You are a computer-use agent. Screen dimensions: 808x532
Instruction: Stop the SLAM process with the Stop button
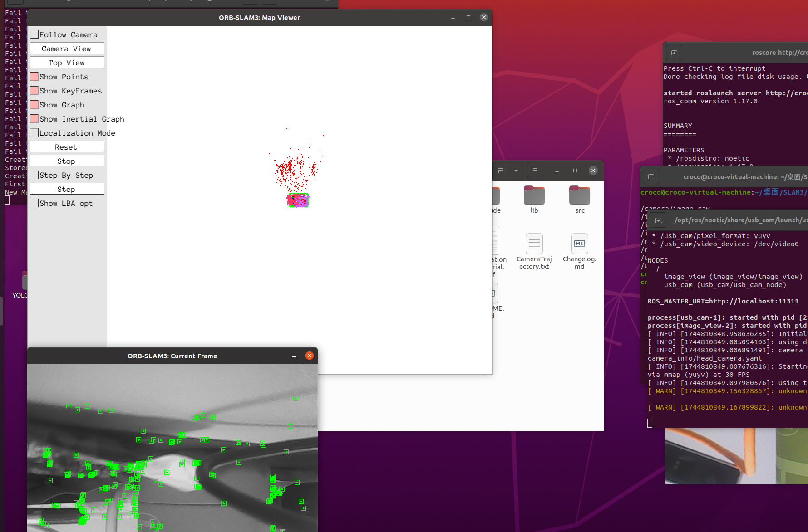(x=67, y=160)
